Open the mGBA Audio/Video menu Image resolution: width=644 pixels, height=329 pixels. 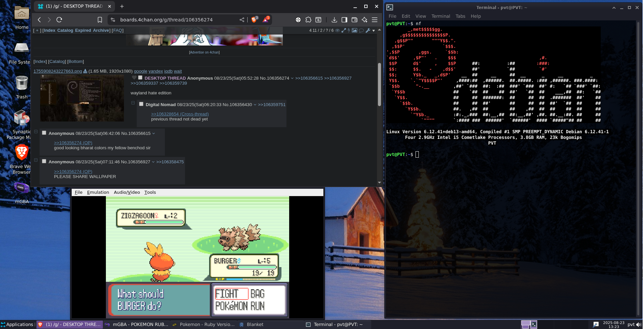pos(127,192)
